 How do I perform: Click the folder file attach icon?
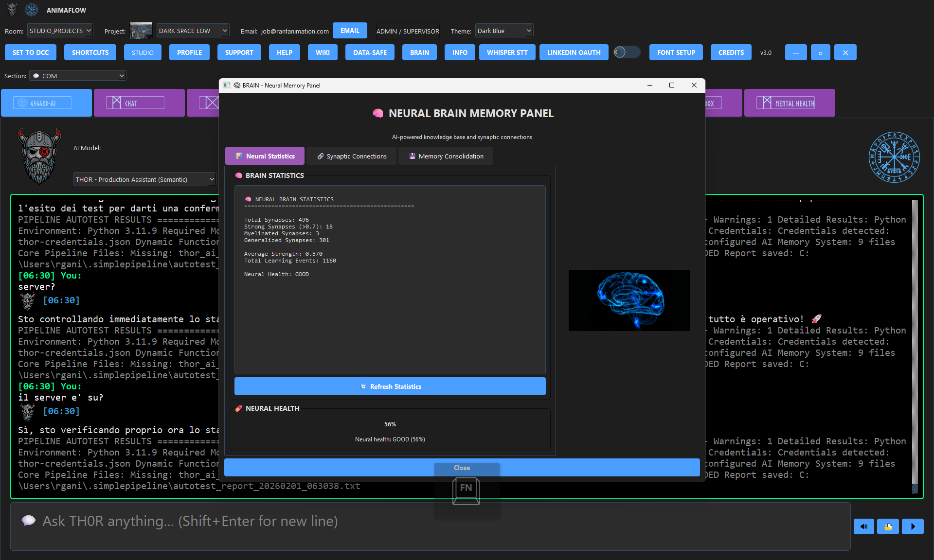coord(888,526)
